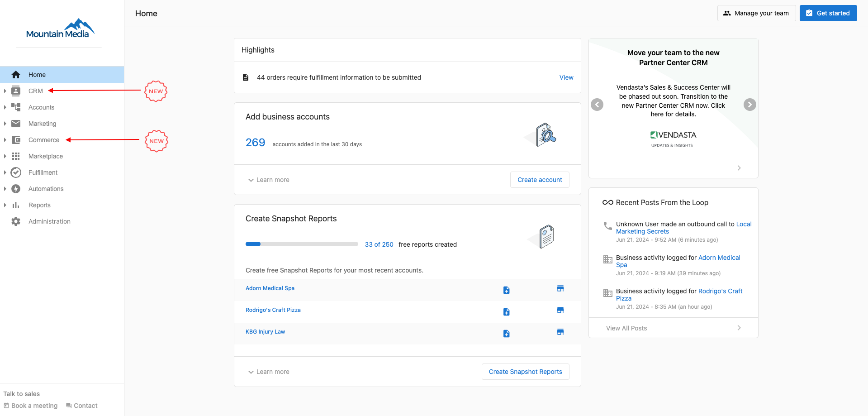Expand Learn more under Create Snapshot Reports
The width and height of the screenshot is (868, 416).
click(269, 372)
